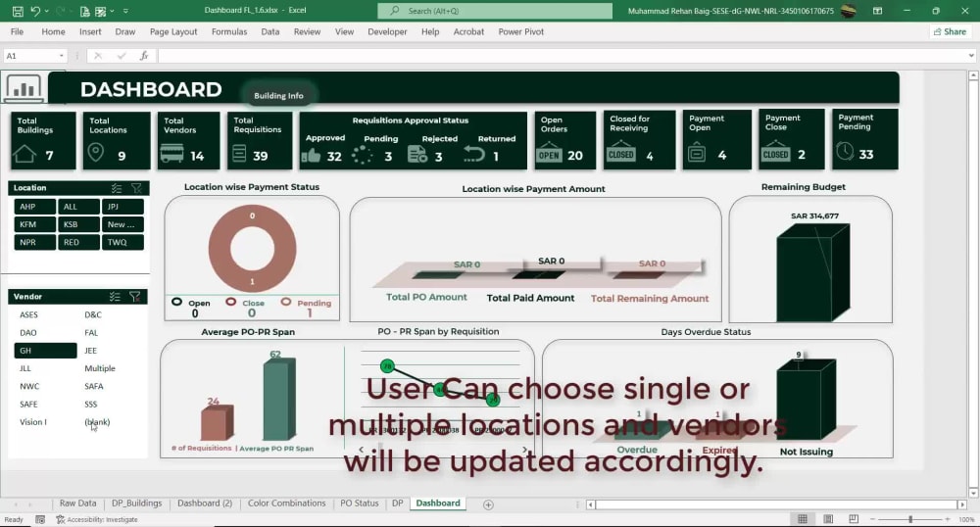Click the map pin icon in Total Locations
The width and height of the screenshot is (980, 527).
pyautogui.click(x=96, y=153)
